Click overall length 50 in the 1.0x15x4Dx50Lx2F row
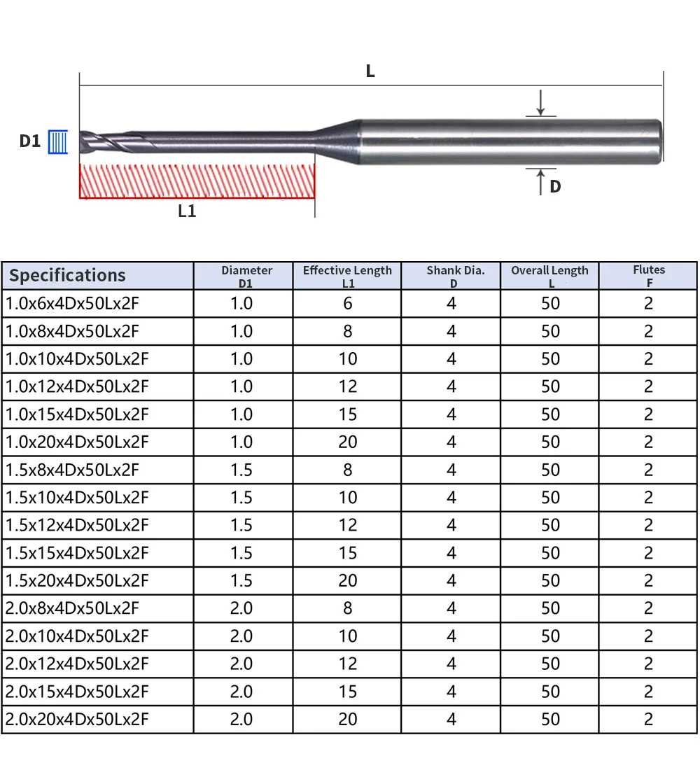 pos(551,414)
